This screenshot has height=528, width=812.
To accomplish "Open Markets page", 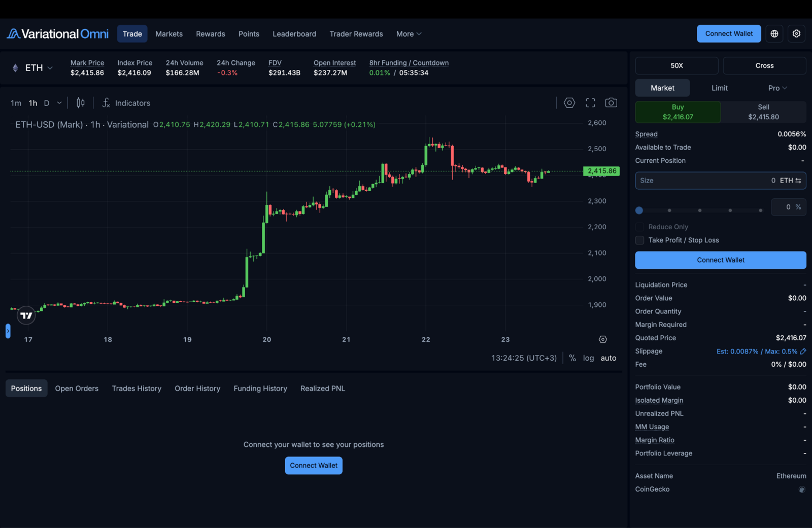I will pyautogui.click(x=169, y=34).
